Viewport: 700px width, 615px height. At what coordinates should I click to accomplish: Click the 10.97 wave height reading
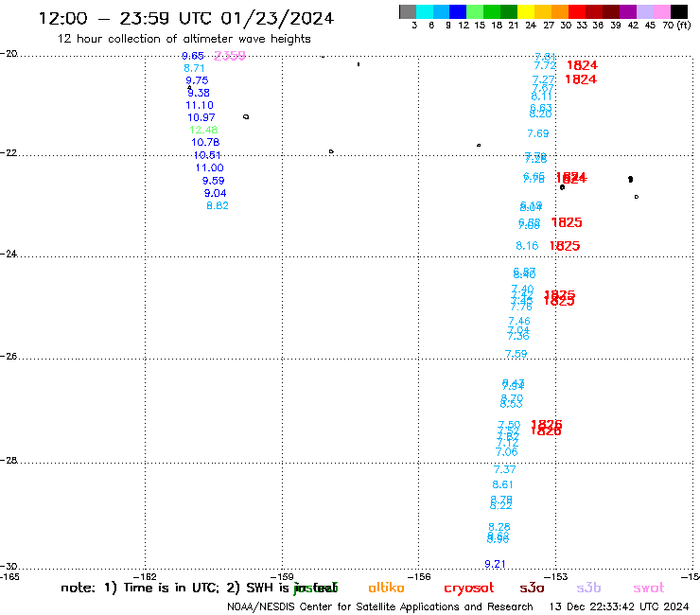pyautogui.click(x=201, y=117)
